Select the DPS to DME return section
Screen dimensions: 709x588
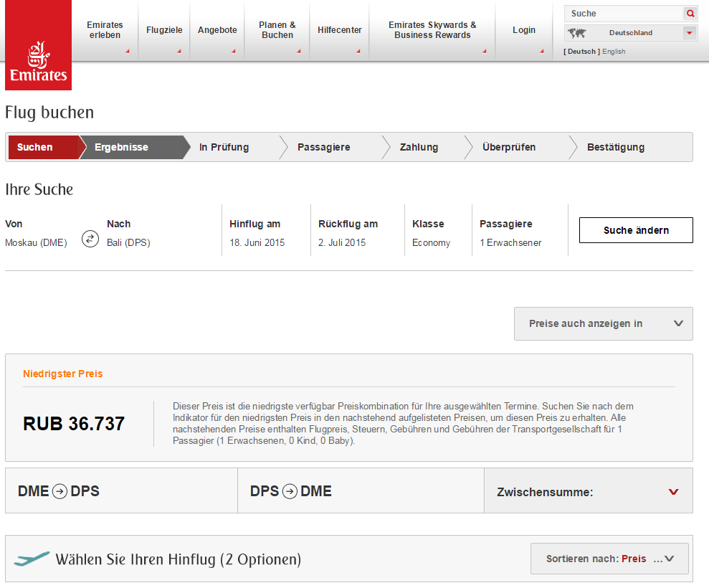point(361,490)
